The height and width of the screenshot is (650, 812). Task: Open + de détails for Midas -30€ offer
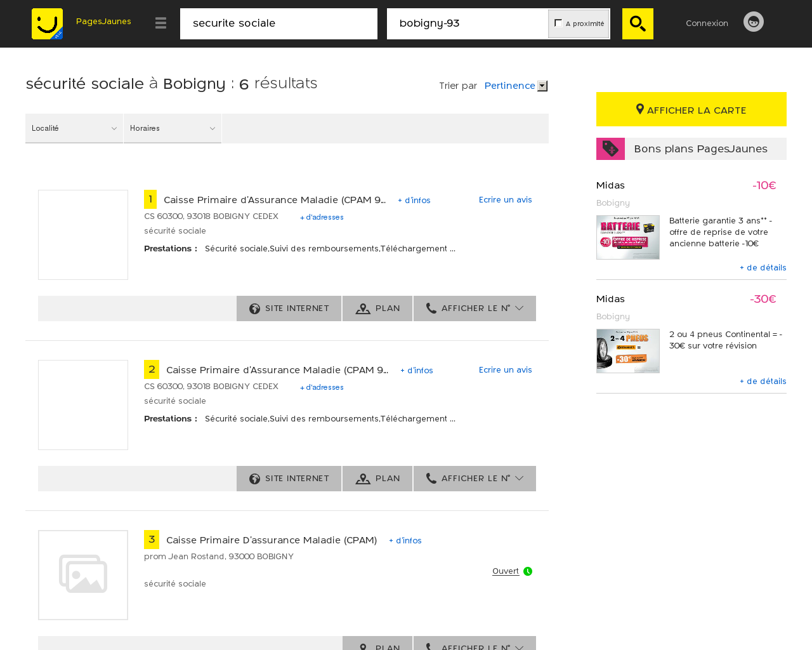click(763, 381)
